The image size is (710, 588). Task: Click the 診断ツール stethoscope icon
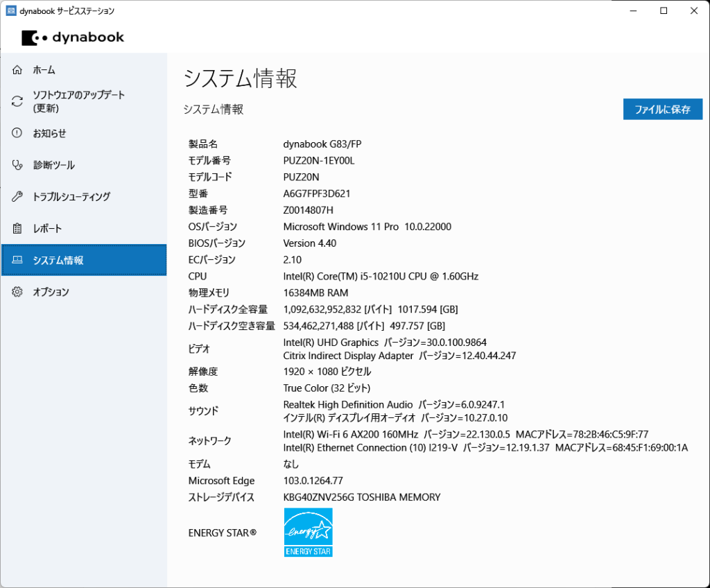(17, 165)
